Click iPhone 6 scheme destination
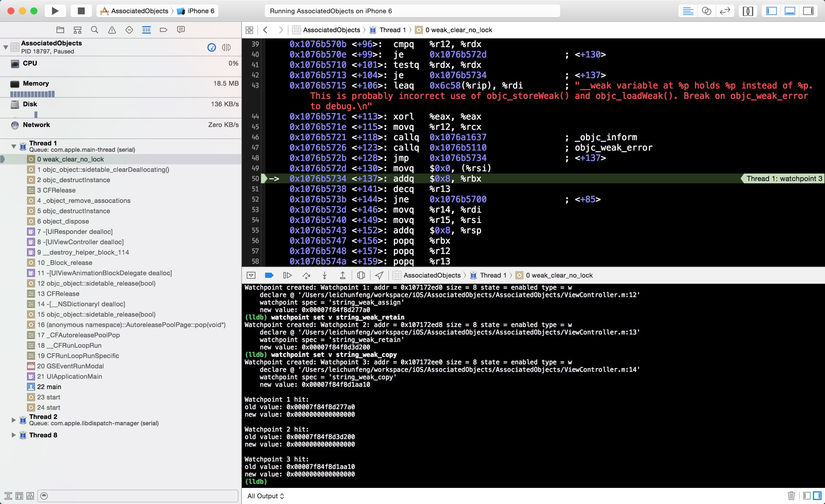Screen dimensions: 825x504 coord(200,11)
